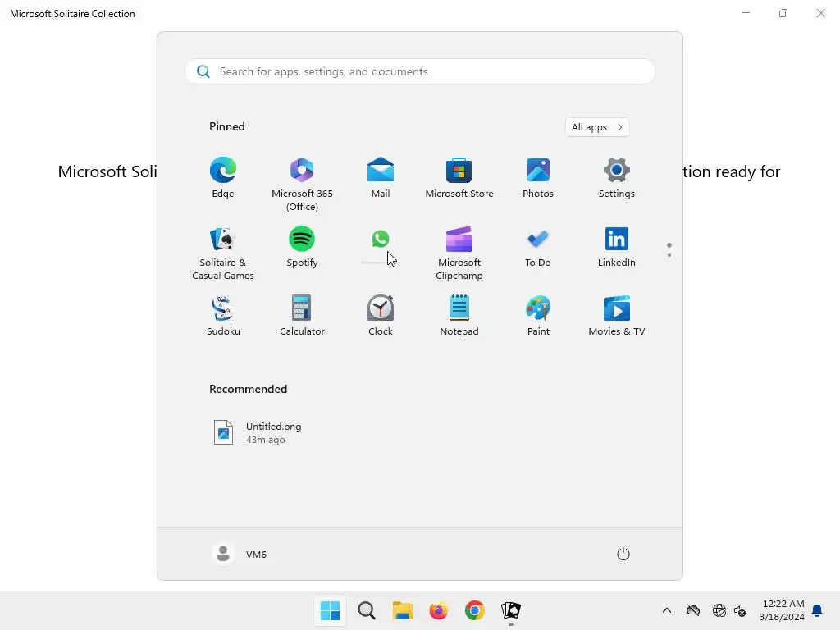This screenshot has width=840, height=630.
Task: Launch Firefox from taskbar
Action: [438, 610]
